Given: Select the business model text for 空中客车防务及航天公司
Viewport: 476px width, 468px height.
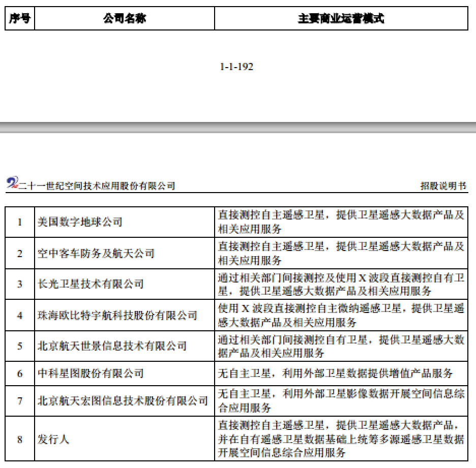Looking at the screenshot, I should (x=341, y=253).
